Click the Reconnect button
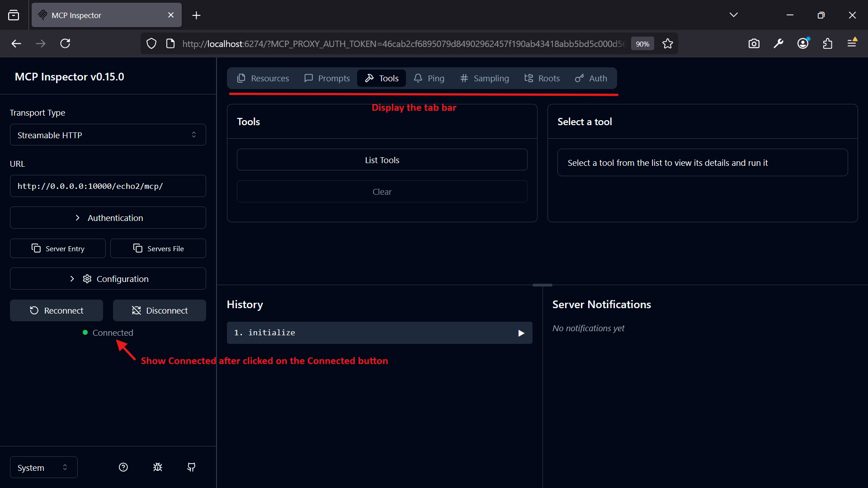The width and height of the screenshot is (868, 488). click(57, 310)
